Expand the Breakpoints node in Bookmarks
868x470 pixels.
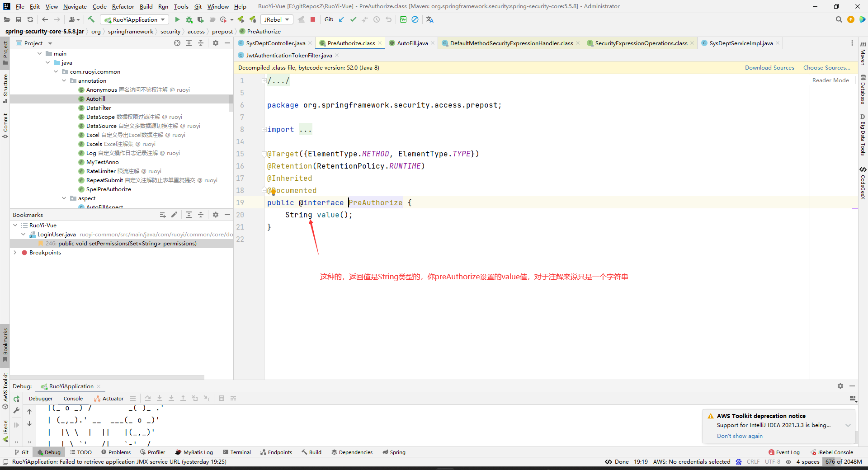coord(15,252)
